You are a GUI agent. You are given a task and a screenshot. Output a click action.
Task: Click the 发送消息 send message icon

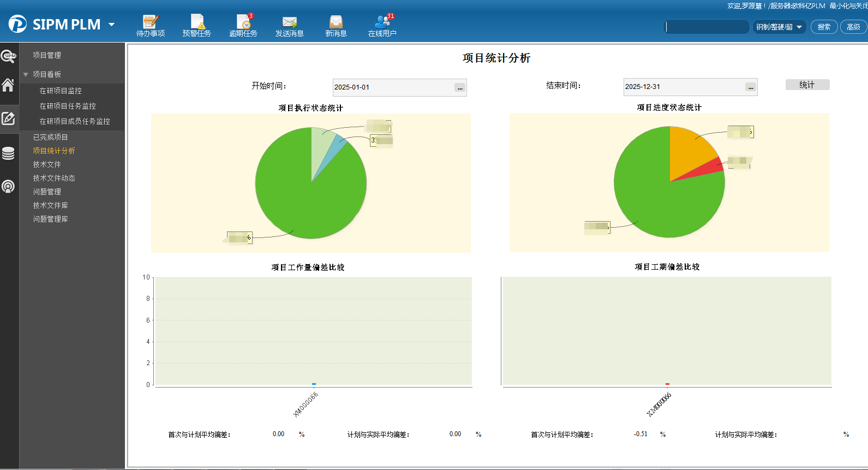click(289, 26)
